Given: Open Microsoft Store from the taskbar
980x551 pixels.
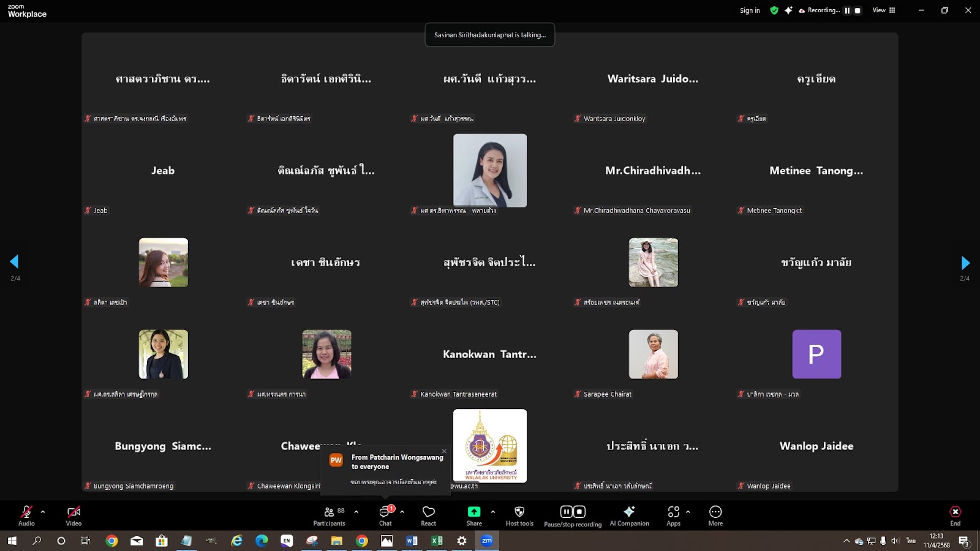Looking at the screenshot, I should (162, 541).
